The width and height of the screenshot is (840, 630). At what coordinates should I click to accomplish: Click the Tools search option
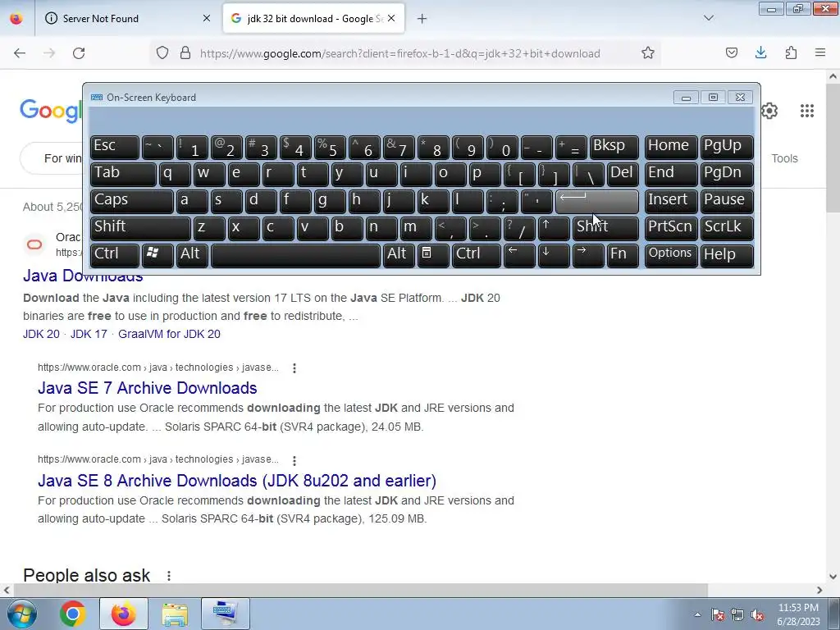point(784,158)
